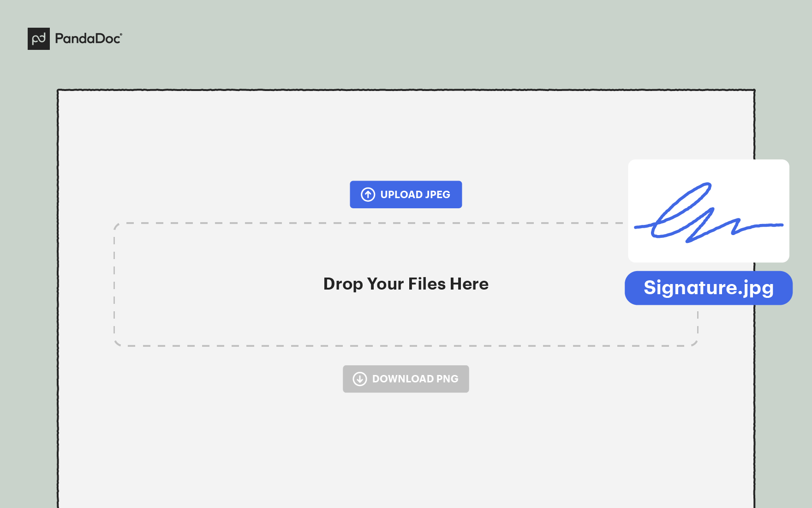This screenshot has height=508, width=812.
Task: Click the circled down-arrow download symbol
Action: [360, 379]
